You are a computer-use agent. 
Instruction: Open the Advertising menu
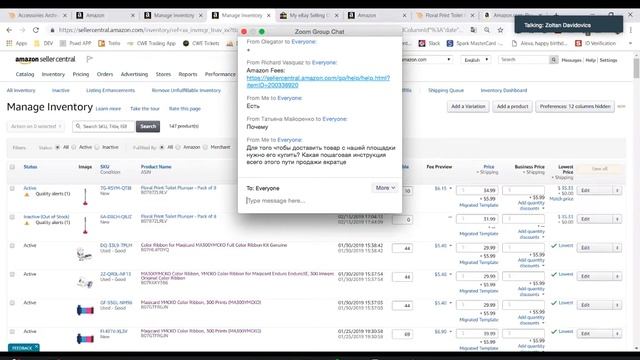coord(134,74)
